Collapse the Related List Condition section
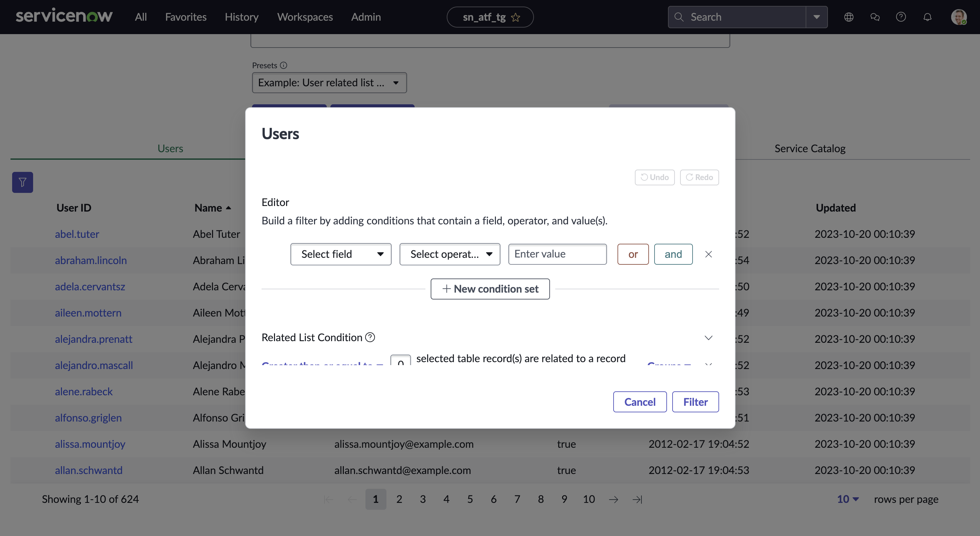Viewport: 980px width, 536px height. pos(708,338)
